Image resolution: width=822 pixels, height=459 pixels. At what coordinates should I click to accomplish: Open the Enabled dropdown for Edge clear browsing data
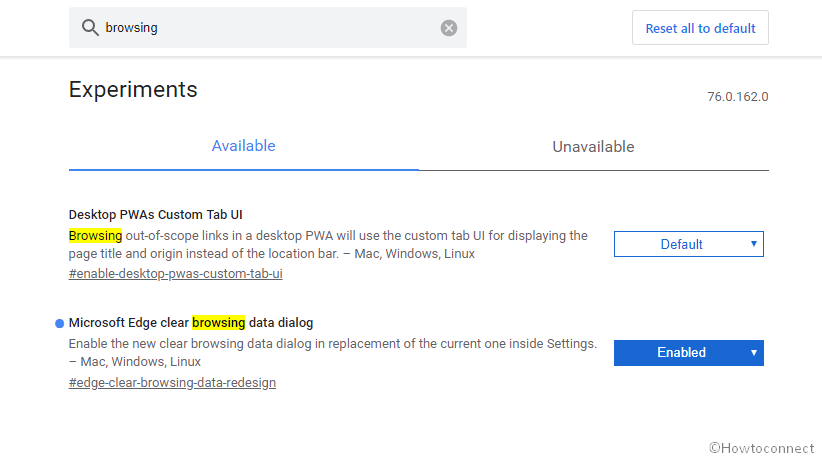pyautogui.click(x=689, y=353)
